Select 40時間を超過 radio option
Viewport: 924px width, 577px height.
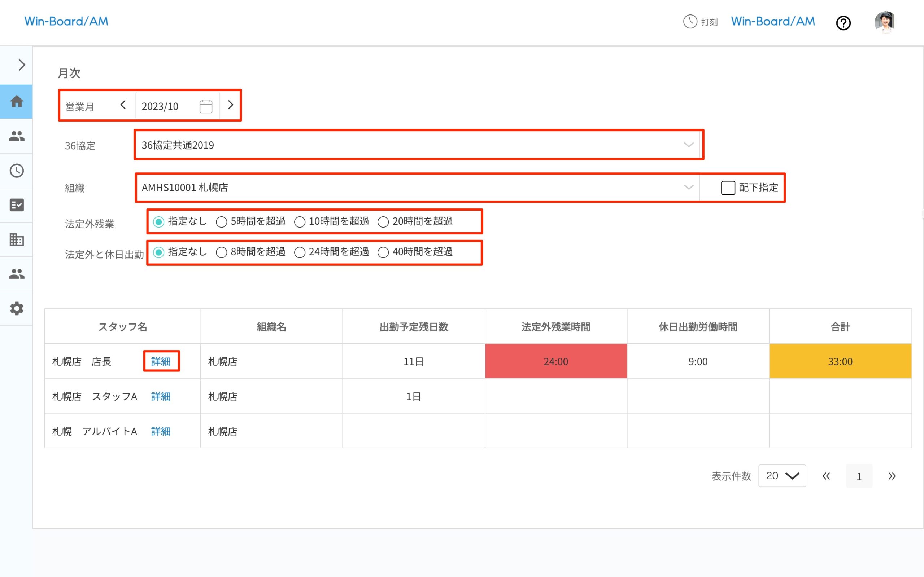tap(383, 252)
